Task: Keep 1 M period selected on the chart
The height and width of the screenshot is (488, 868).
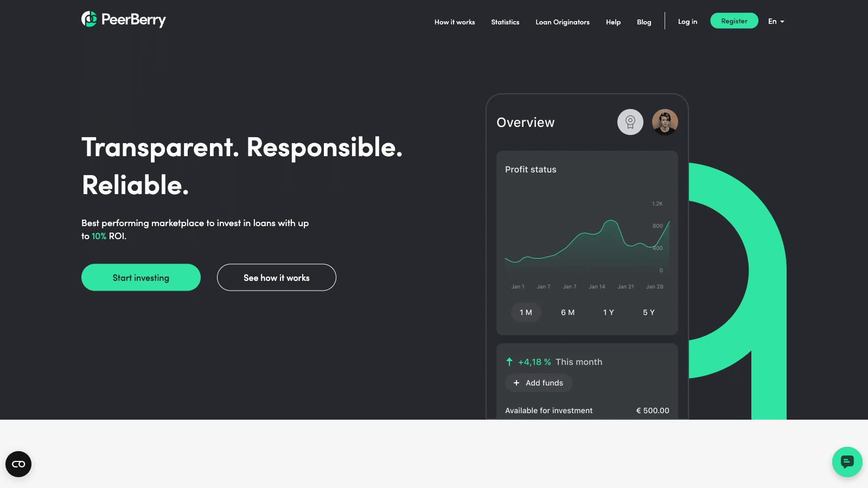Action: point(526,312)
